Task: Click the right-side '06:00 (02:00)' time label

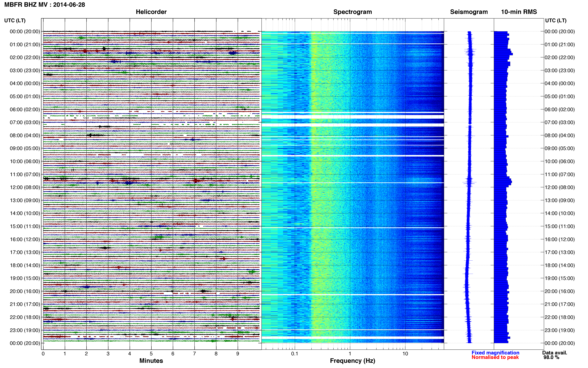Action: 560,110
